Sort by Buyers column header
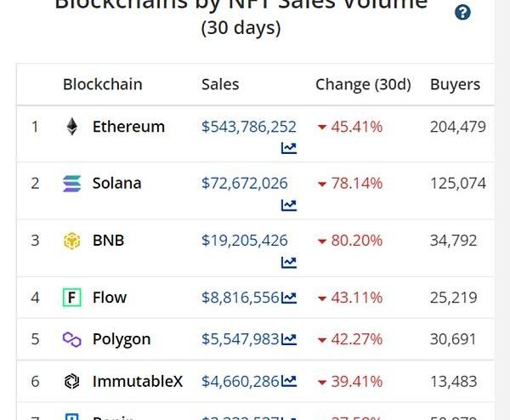Viewport: 510px width, 420px height. coord(455,84)
